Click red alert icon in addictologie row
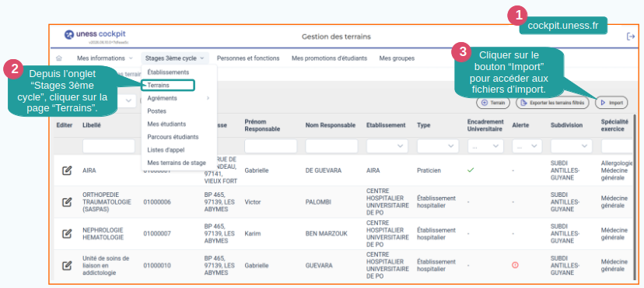The width and height of the screenshot is (644, 288). 515,265
